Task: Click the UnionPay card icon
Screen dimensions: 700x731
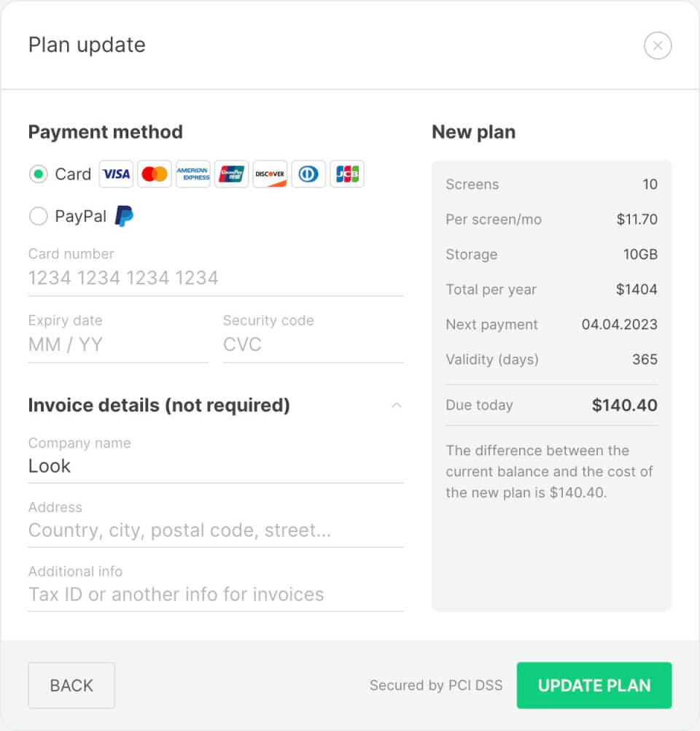Action: tap(231, 174)
